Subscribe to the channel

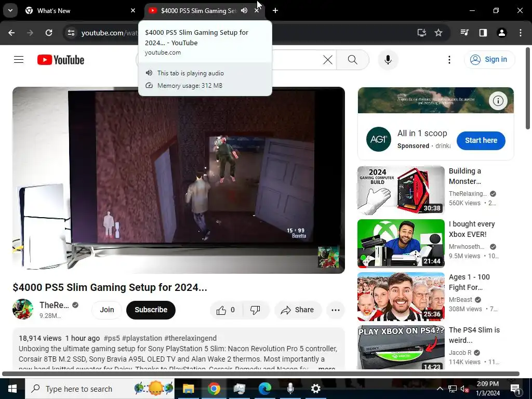point(151,310)
